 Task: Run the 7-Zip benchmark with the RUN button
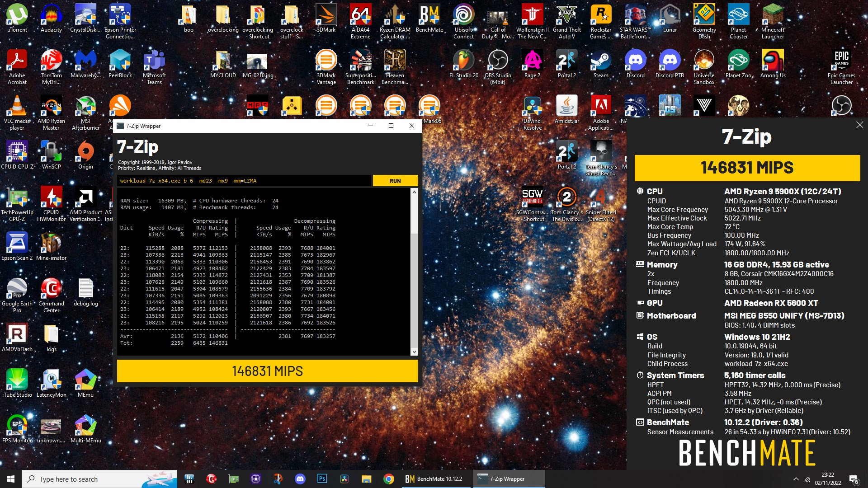(x=395, y=181)
